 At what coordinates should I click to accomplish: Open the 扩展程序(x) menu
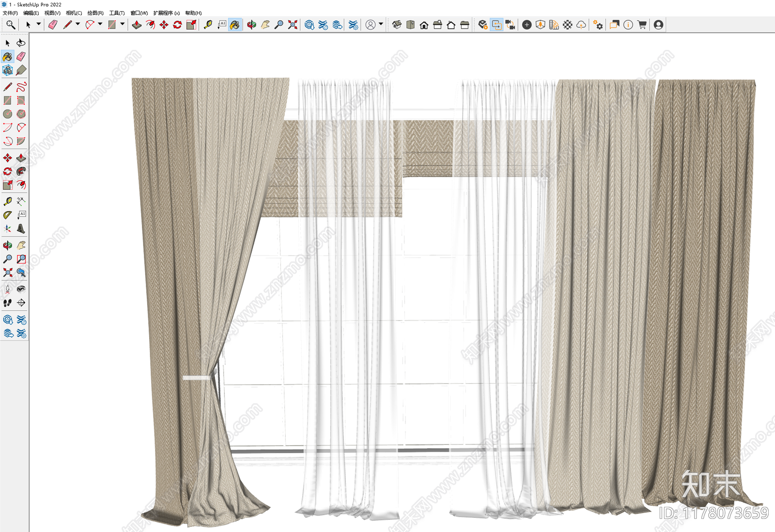pyautogui.click(x=166, y=13)
